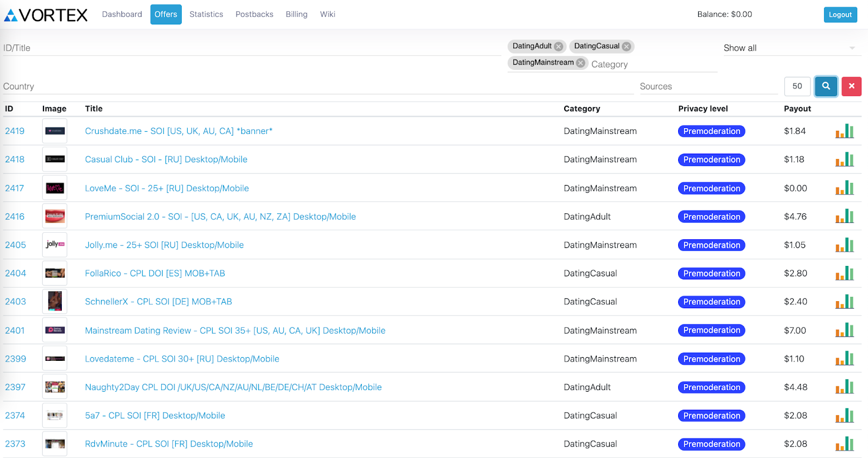
Task: Open statistics chart icon for PremiumSocial 2.0
Action: 845,217
